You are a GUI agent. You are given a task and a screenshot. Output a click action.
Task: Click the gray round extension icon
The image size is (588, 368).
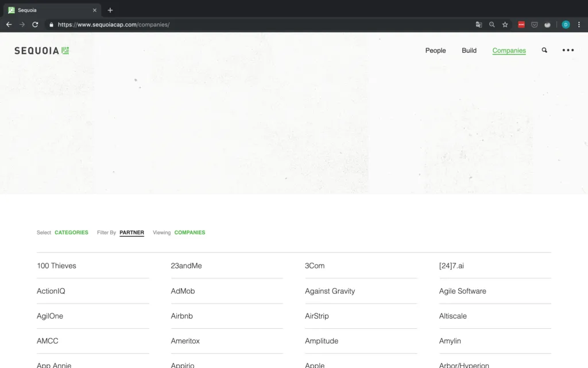[x=547, y=25]
